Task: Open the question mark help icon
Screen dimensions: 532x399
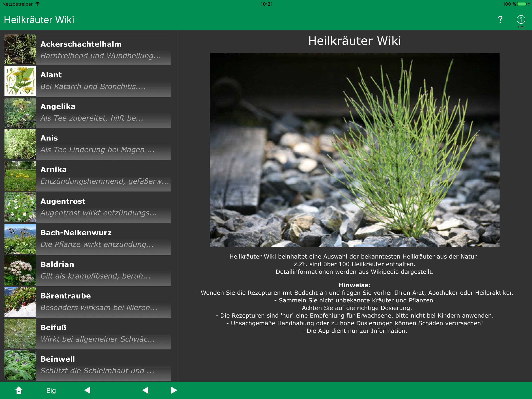Action: 500,19
